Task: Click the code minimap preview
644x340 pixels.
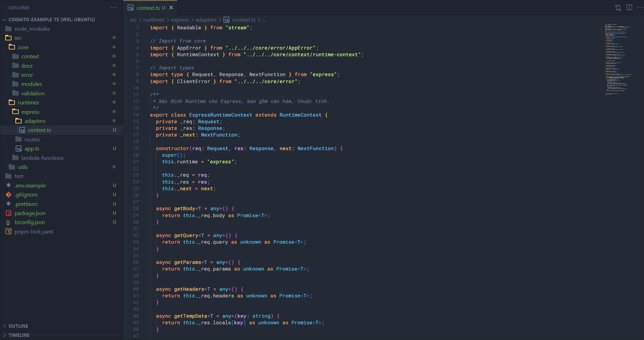Action: pyautogui.click(x=619, y=59)
